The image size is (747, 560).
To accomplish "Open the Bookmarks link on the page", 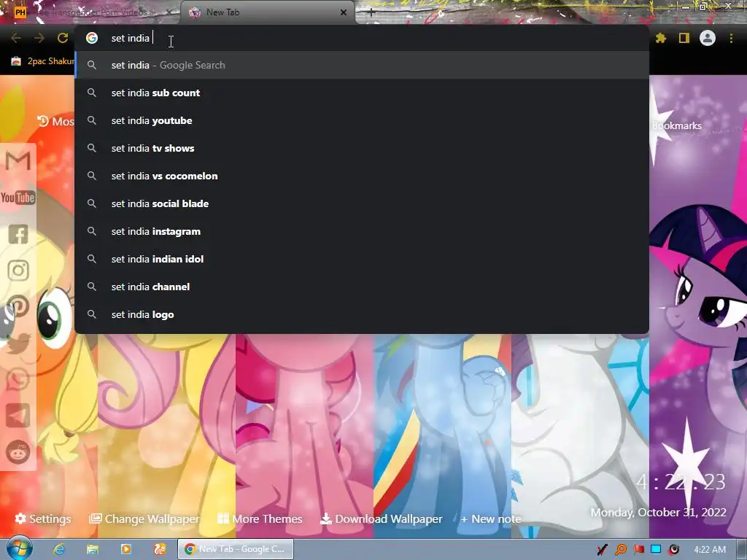I will (x=676, y=125).
